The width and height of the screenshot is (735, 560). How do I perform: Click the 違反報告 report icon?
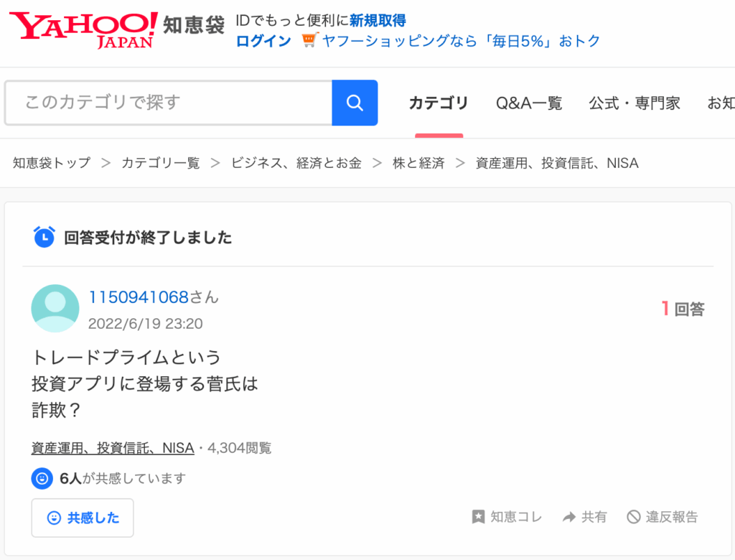click(x=633, y=517)
